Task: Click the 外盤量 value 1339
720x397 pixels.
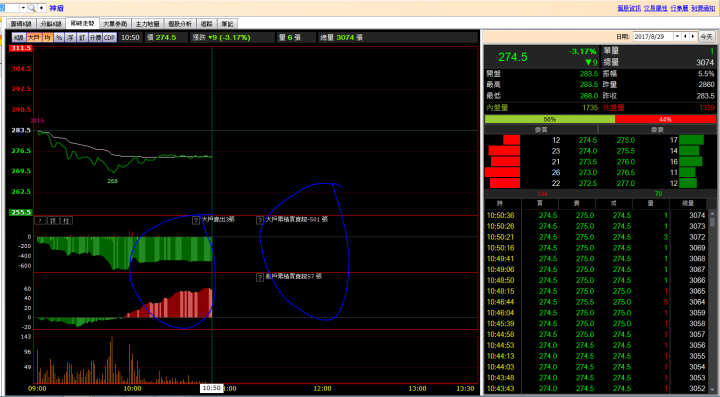Action: 707,108
